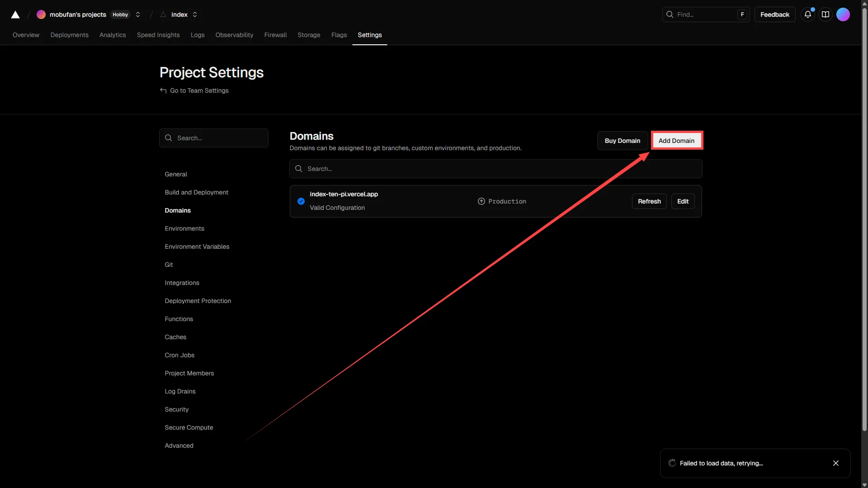Refresh the index-ten-pi.vercel.app domain
Image resolution: width=868 pixels, height=488 pixels.
click(649, 201)
